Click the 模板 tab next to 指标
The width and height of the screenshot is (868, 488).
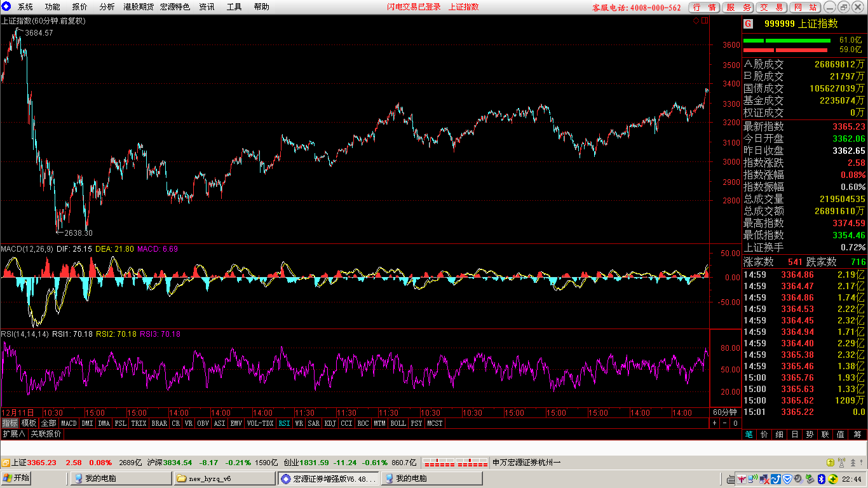pyautogui.click(x=29, y=423)
